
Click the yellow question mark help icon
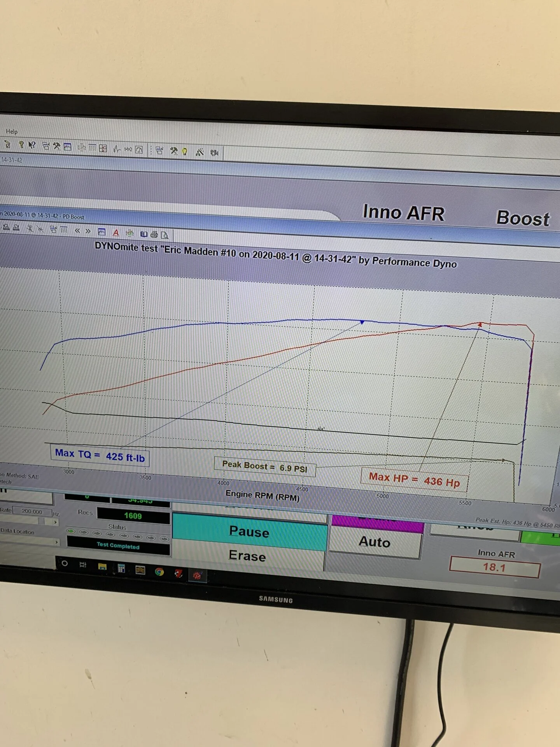pos(21,145)
